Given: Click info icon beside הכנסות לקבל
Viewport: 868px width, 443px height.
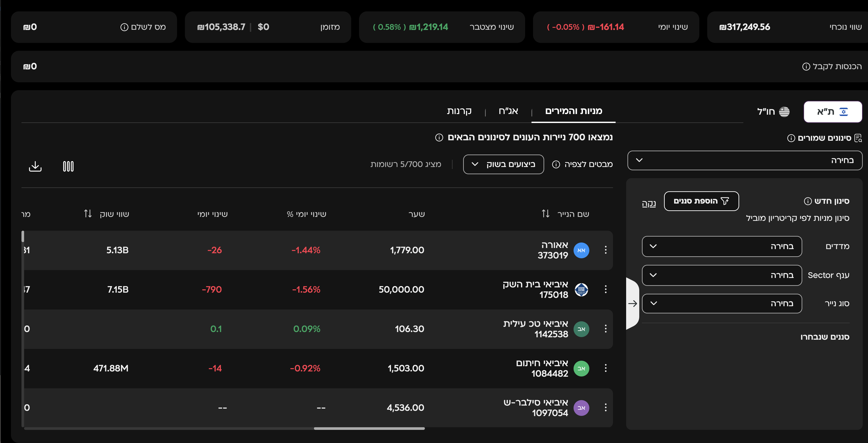Looking at the screenshot, I should (806, 66).
